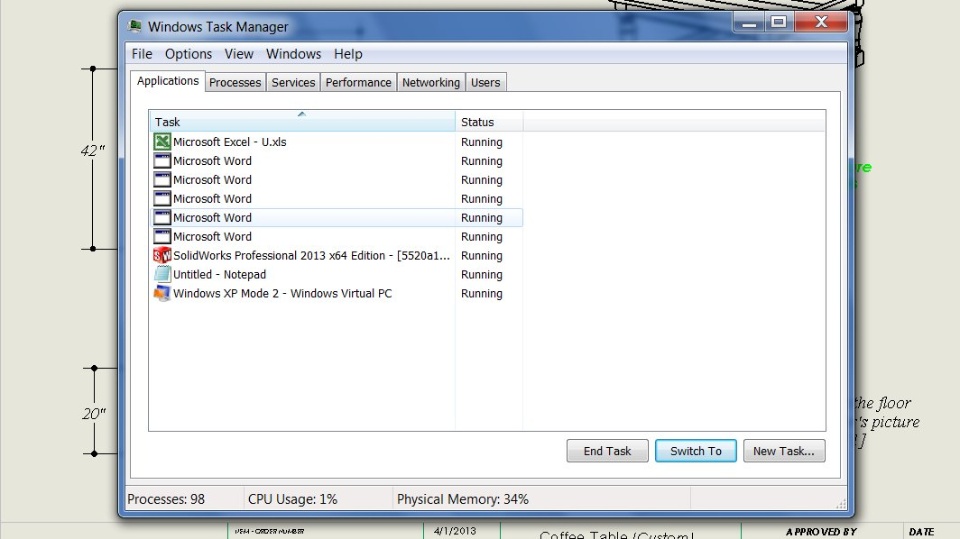
Task: Click the Microsoft Excel U.xls task icon
Action: click(162, 141)
